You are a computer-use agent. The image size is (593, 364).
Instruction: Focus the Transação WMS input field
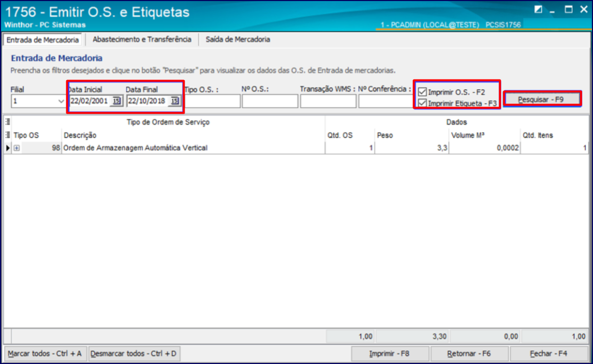coord(328,101)
